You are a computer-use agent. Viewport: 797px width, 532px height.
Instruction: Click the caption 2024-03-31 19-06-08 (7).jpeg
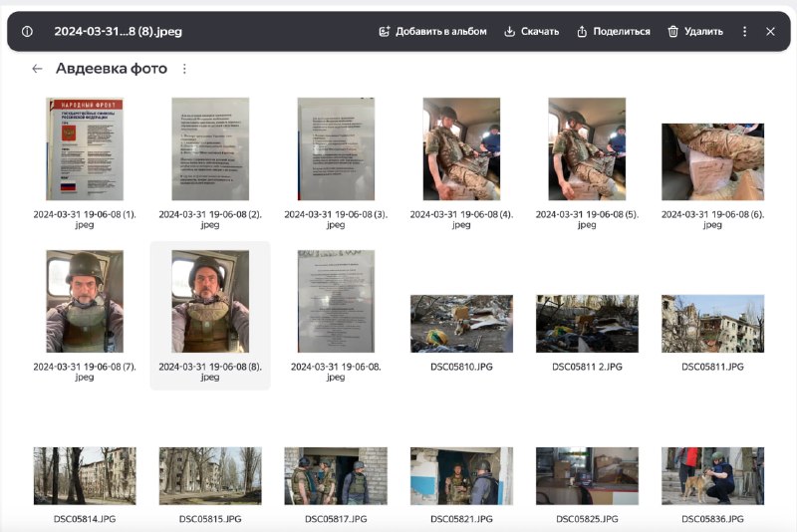point(85,372)
